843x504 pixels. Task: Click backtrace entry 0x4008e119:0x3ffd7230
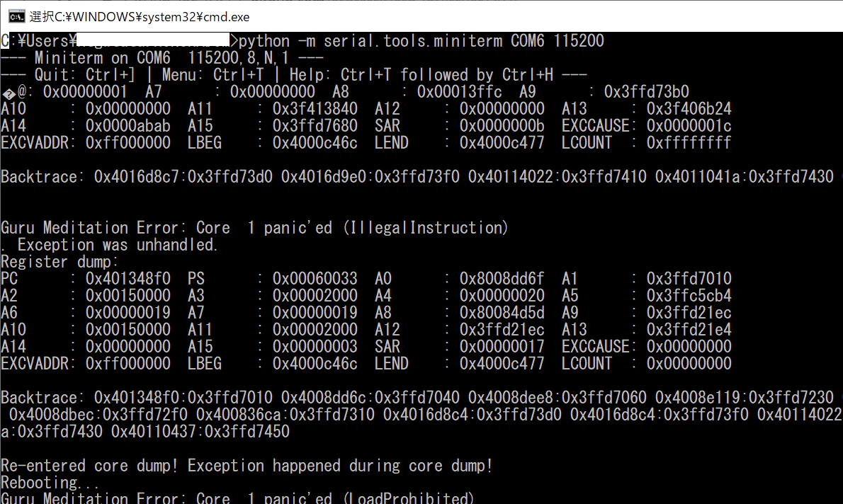point(744,398)
